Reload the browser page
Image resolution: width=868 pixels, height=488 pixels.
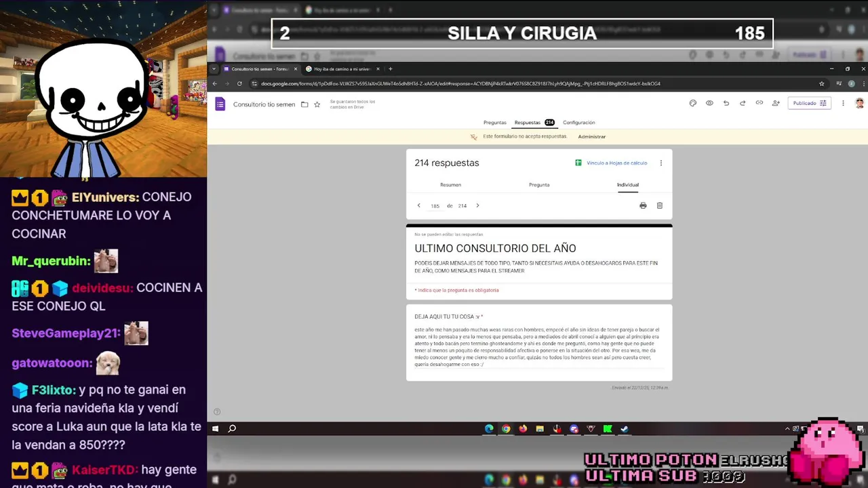pyautogui.click(x=239, y=83)
